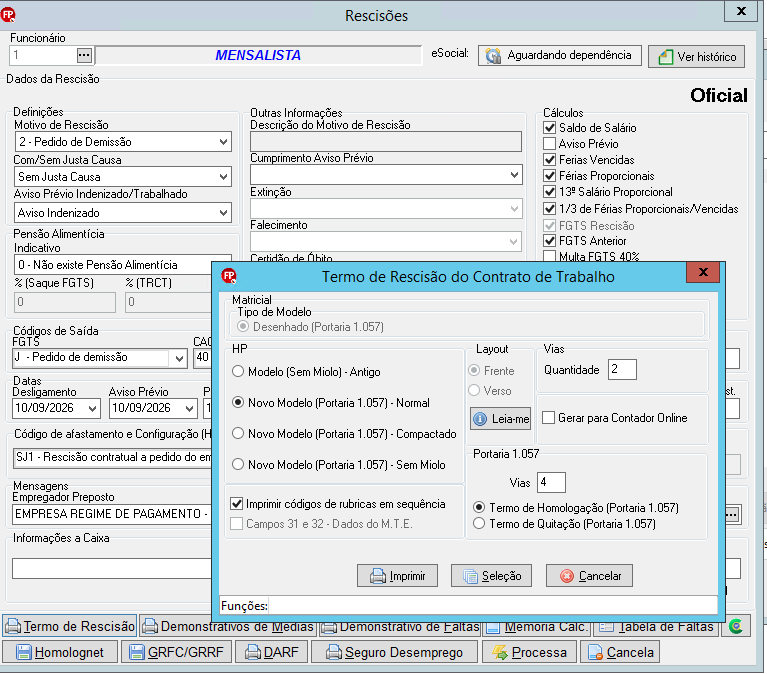Open Com/Sem Justa Causa dropdown
This screenshot has height=674, width=767.
pos(224,177)
